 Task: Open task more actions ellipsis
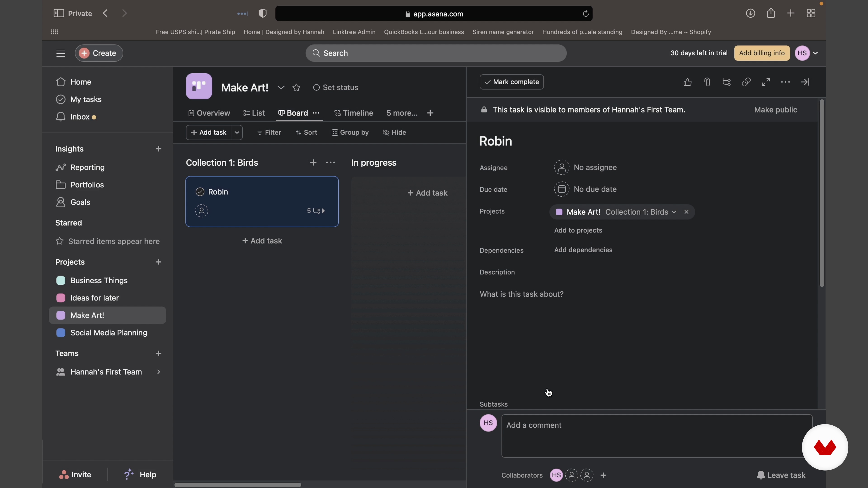785,82
